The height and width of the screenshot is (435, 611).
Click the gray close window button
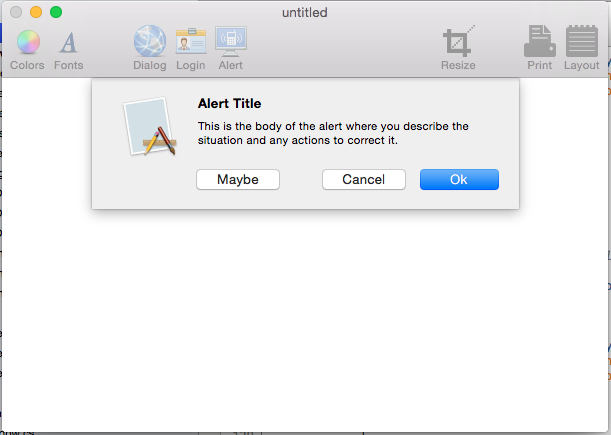16,12
